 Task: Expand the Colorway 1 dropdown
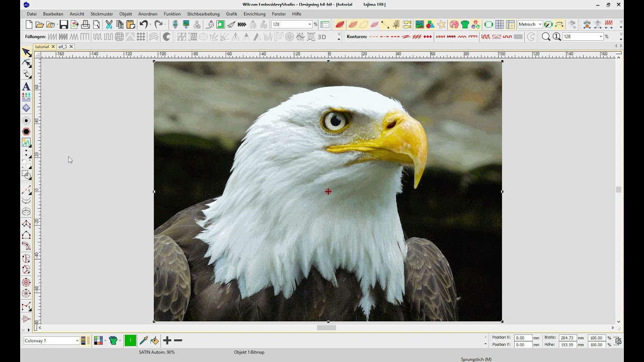click(x=77, y=341)
